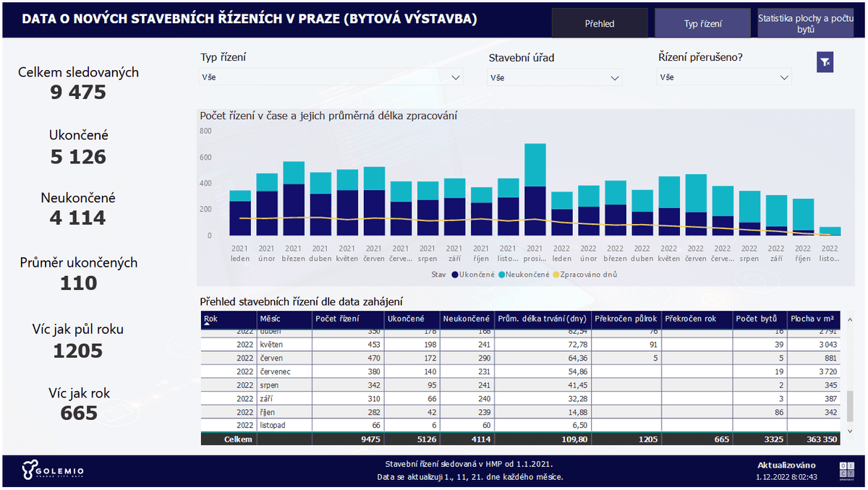Open the Stavební úřad dropdown
Image resolution: width=868 pixels, height=490 pixels.
coord(554,77)
